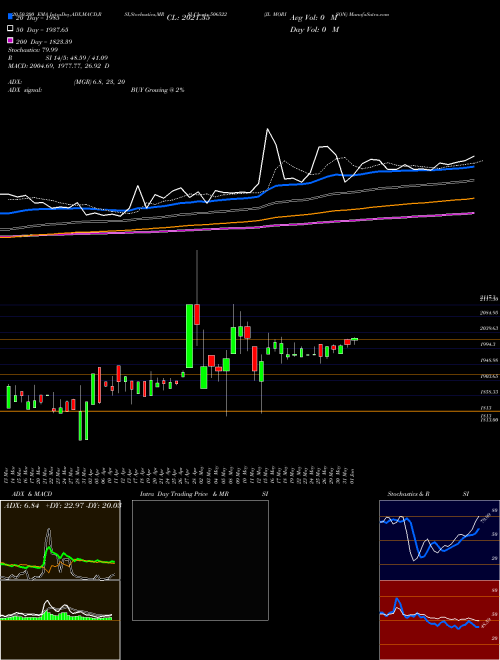500x660 pixels.
Task: Click the 1903.65 price axis label
Action: tap(489, 376)
